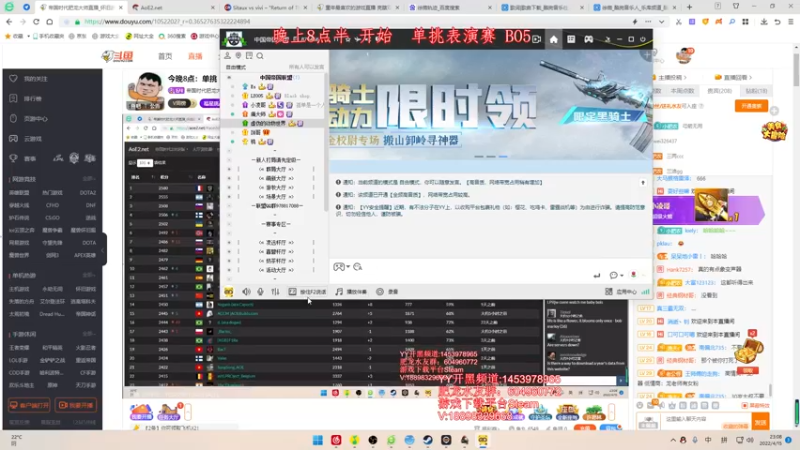800x450 pixels.
Task: Click the YY red flower gift icon
Action: [634, 274]
